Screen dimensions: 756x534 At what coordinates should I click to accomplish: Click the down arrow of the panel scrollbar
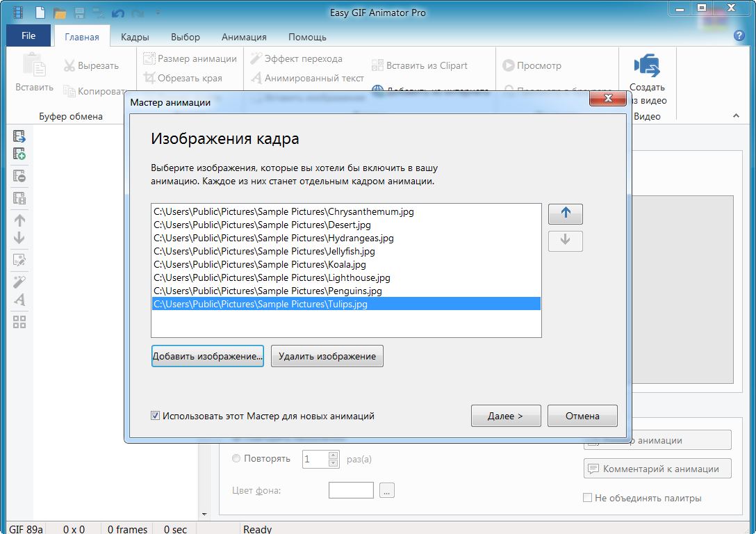point(204,515)
